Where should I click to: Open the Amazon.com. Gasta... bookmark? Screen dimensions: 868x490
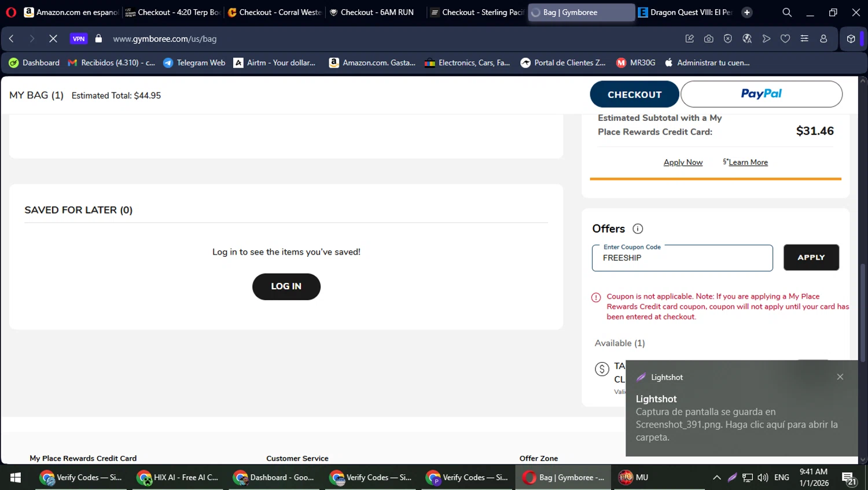(x=372, y=62)
